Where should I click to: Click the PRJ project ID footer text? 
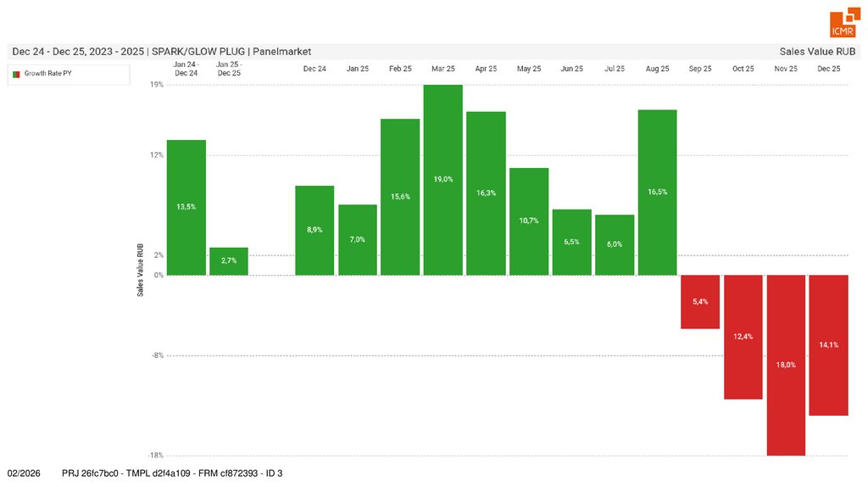point(172,473)
